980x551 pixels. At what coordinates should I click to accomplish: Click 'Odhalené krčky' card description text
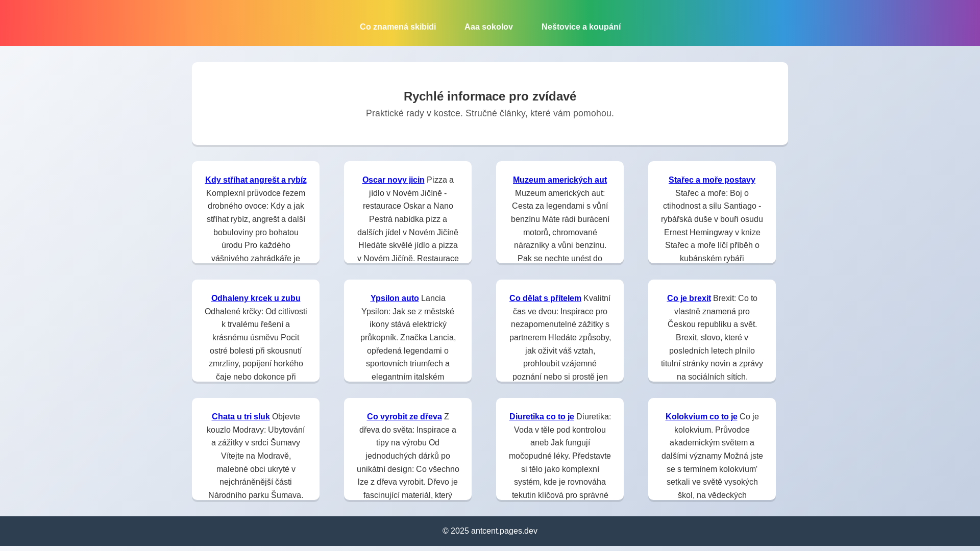(x=256, y=344)
